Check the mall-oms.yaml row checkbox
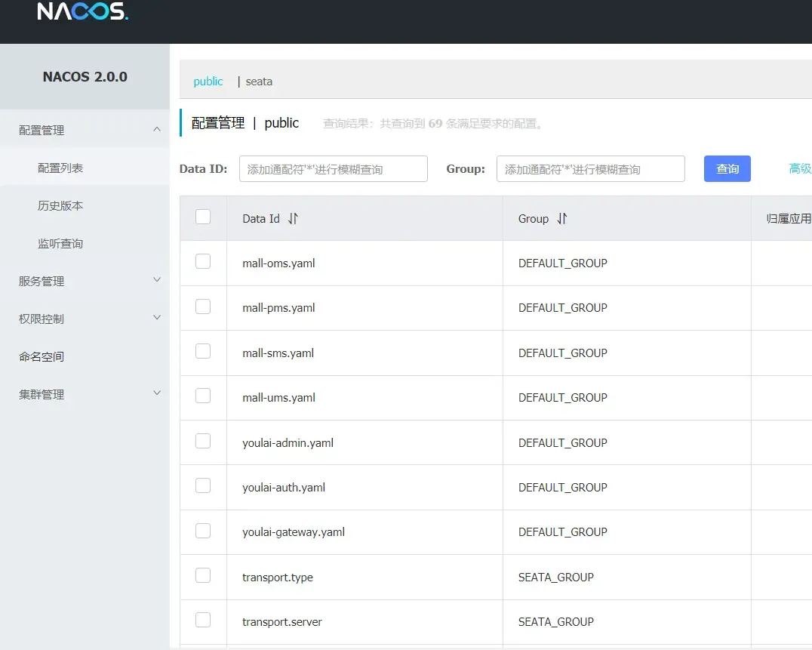Viewport: 812px width, 650px height. pyautogui.click(x=203, y=263)
